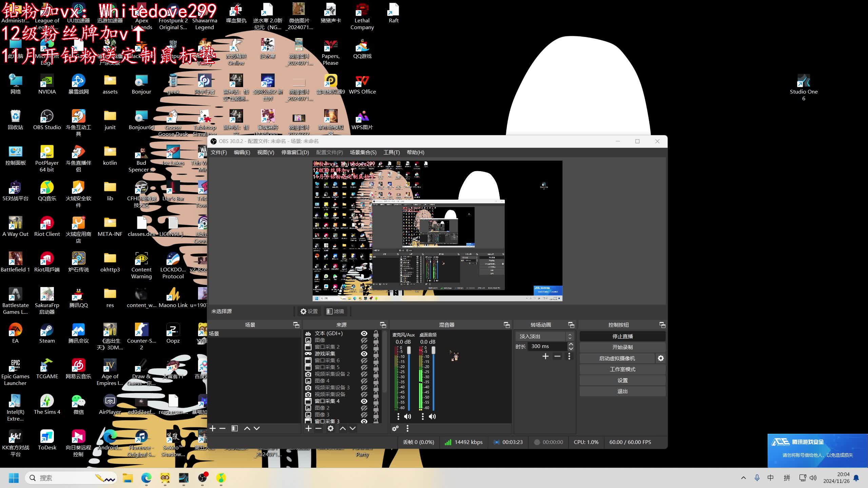The width and height of the screenshot is (868, 488).
Task: Show the 视频采集设备 2 source
Action: (x=364, y=374)
